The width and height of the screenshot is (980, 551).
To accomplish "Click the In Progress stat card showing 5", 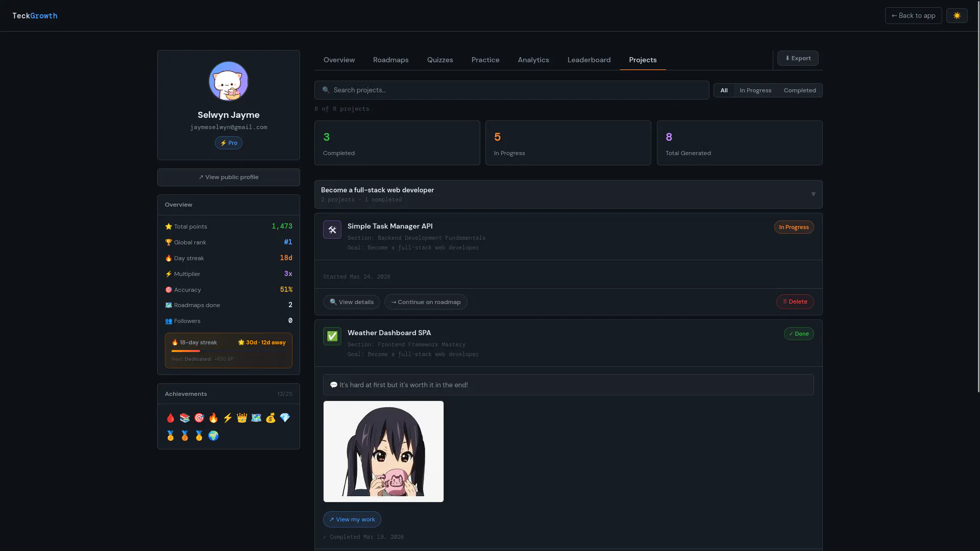I will (x=568, y=143).
